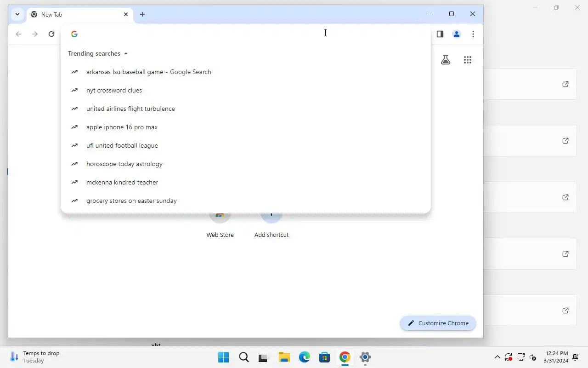Select the New Tab tab
The image size is (588, 368).
coord(80,14)
